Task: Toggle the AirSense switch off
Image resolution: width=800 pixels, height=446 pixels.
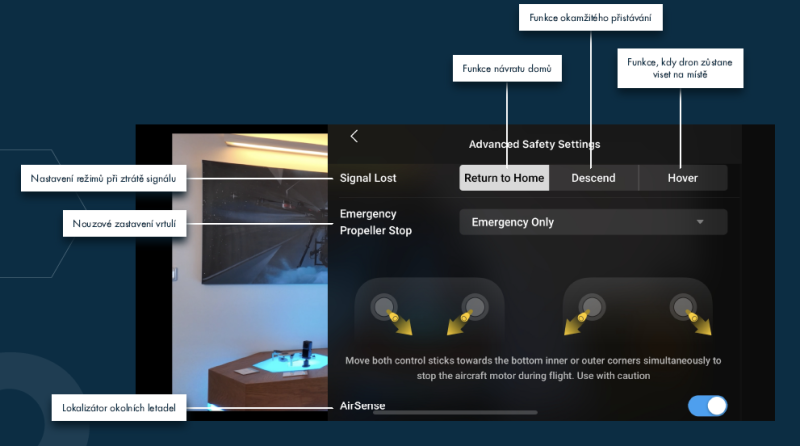Action: tap(707, 406)
